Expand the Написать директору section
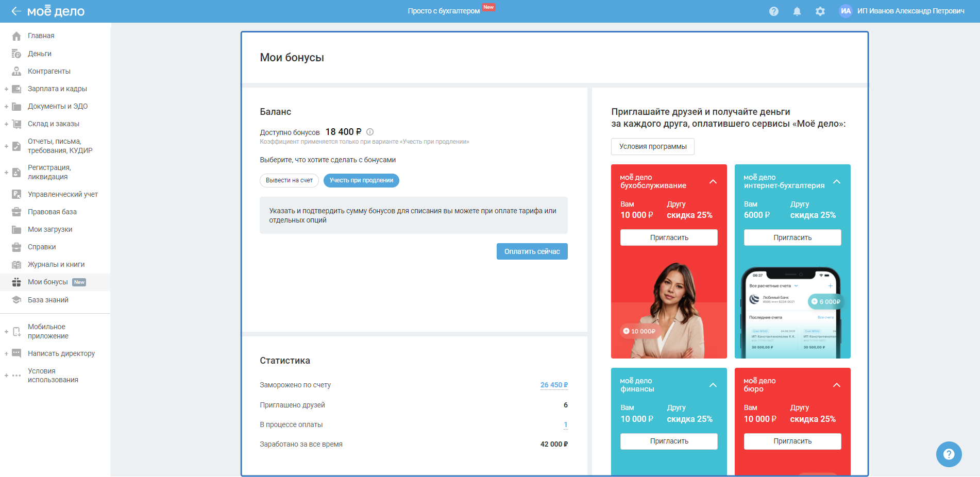Screen dimensions: 980x477 tap(6, 354)
